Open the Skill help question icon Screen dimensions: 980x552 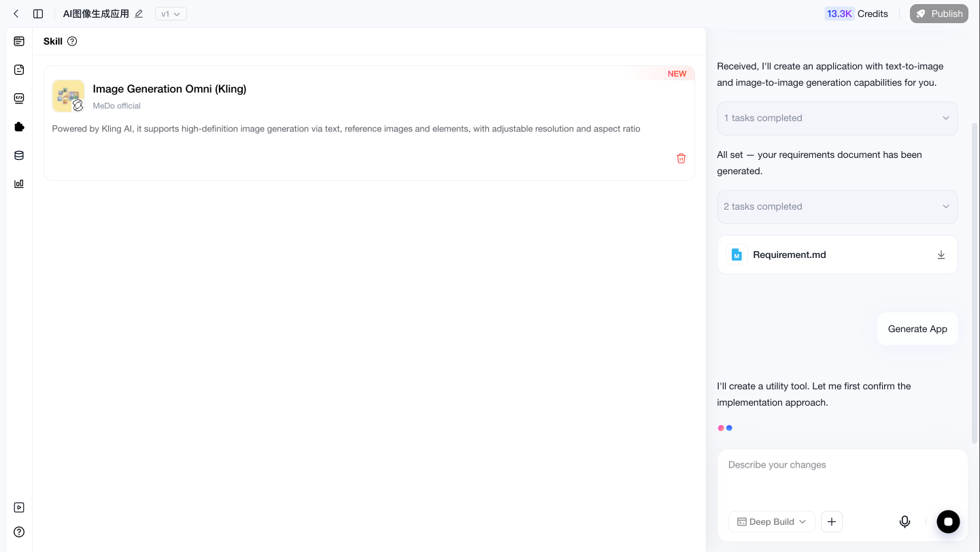pos(72,41)
